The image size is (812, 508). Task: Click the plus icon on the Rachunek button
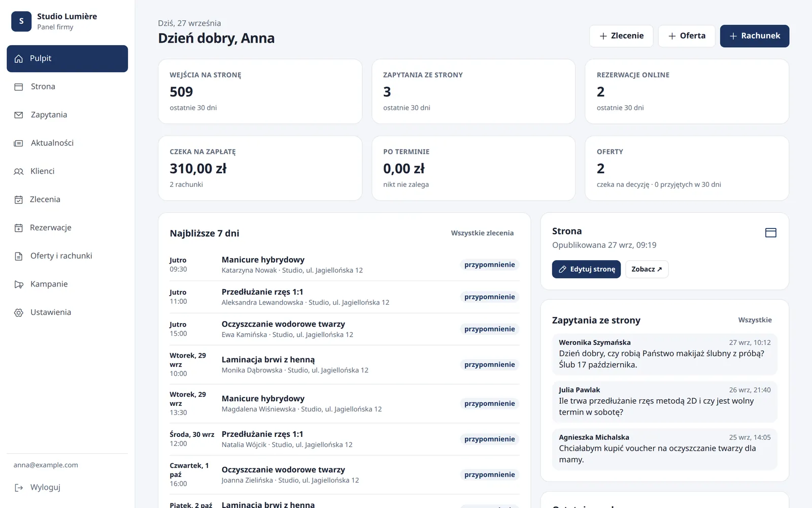[733, 36]
